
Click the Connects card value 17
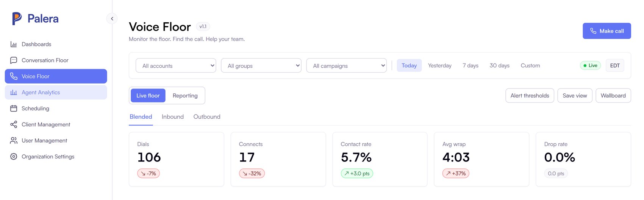tap(247, 157)
